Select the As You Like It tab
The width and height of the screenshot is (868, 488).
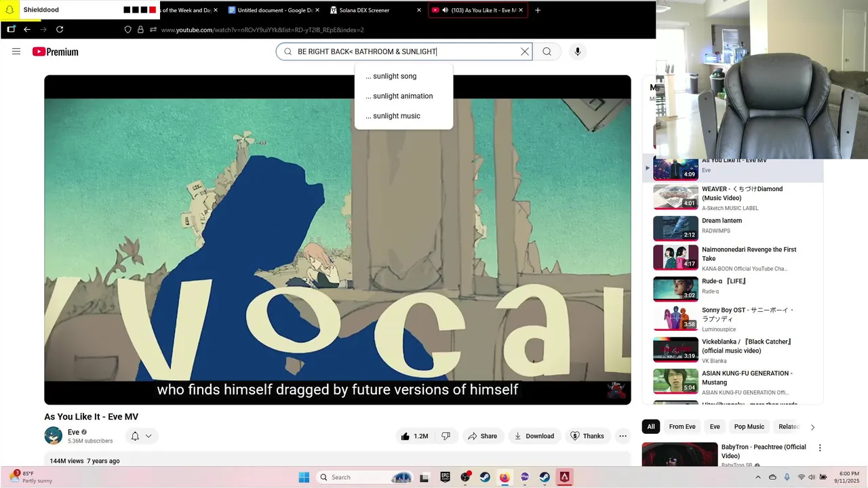tap(478, 10)
